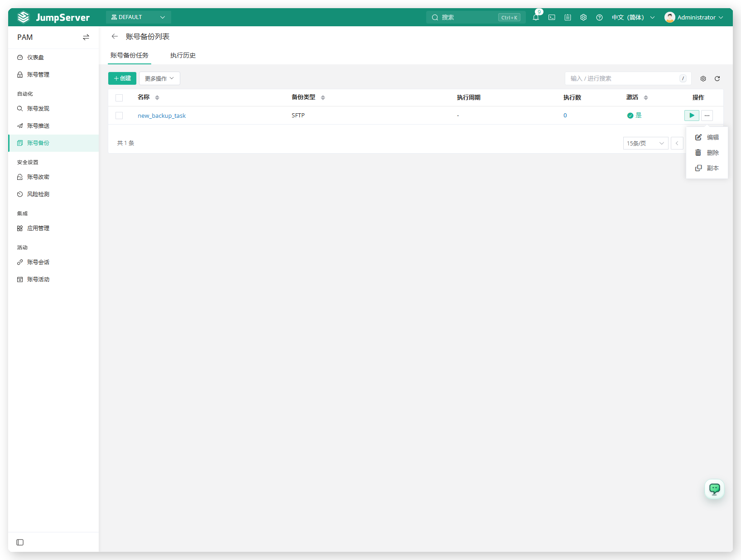Click the three-dots more actions button
The width and height of the screenshot is (741, 560).
point(707,116)
